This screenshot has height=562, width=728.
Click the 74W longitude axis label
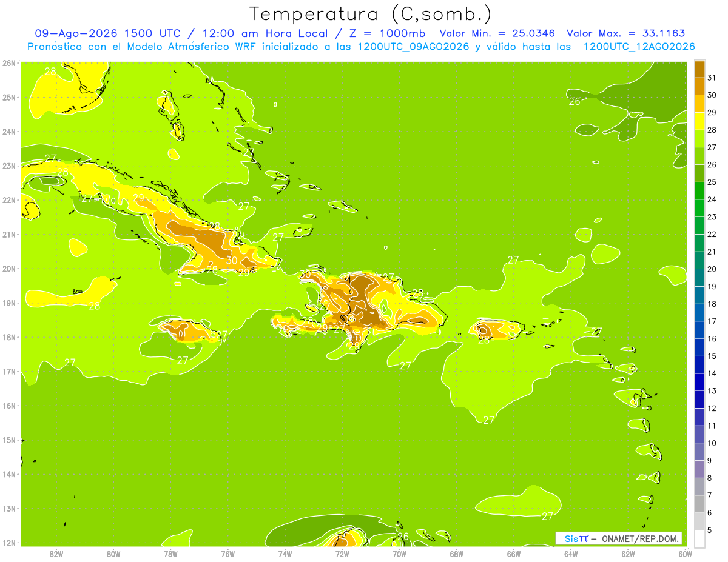(x=285, y=554)
